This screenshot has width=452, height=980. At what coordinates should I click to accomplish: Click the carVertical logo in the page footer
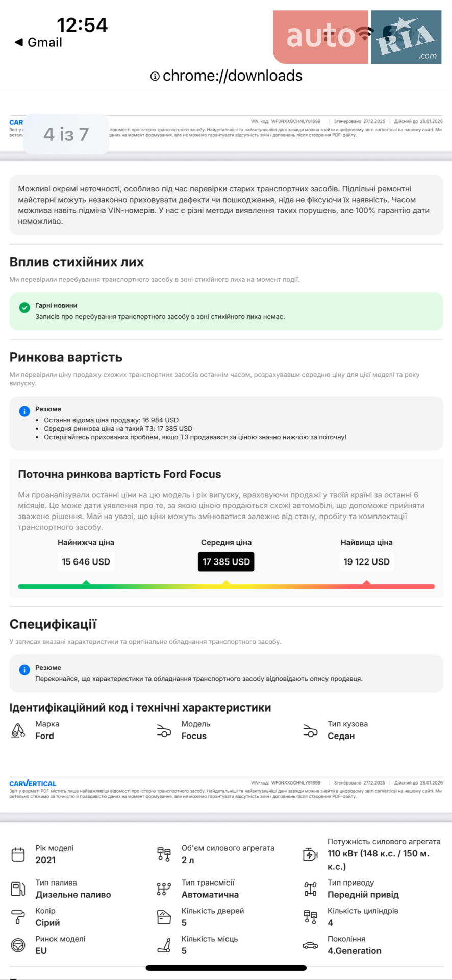(x=33, y=783)
